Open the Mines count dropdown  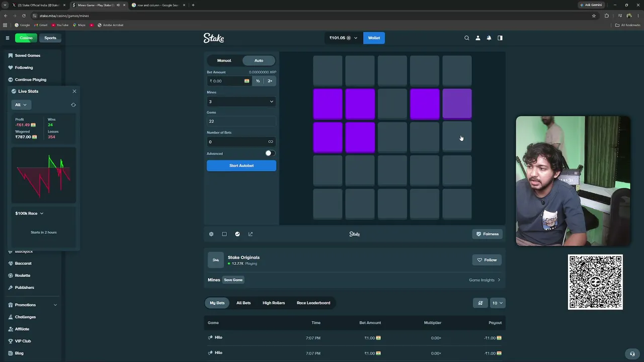[x=241, y=102]
